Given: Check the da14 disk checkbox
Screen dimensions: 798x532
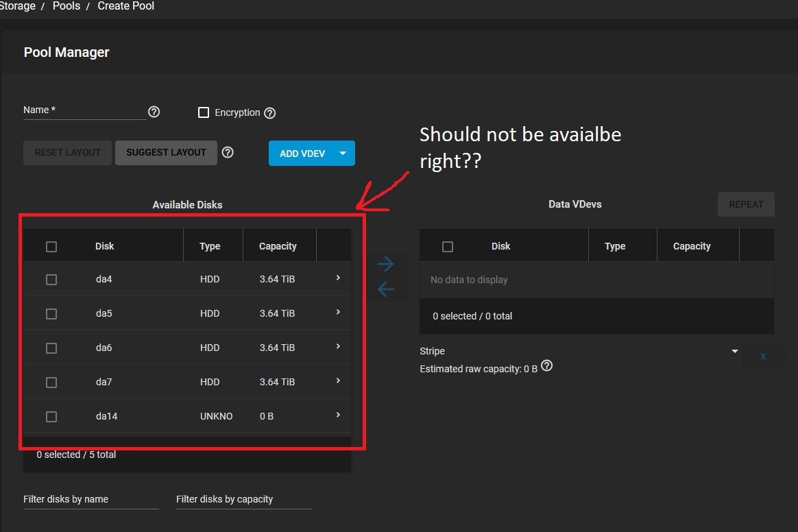Looking at the screenshot, I should pos(51,417).
